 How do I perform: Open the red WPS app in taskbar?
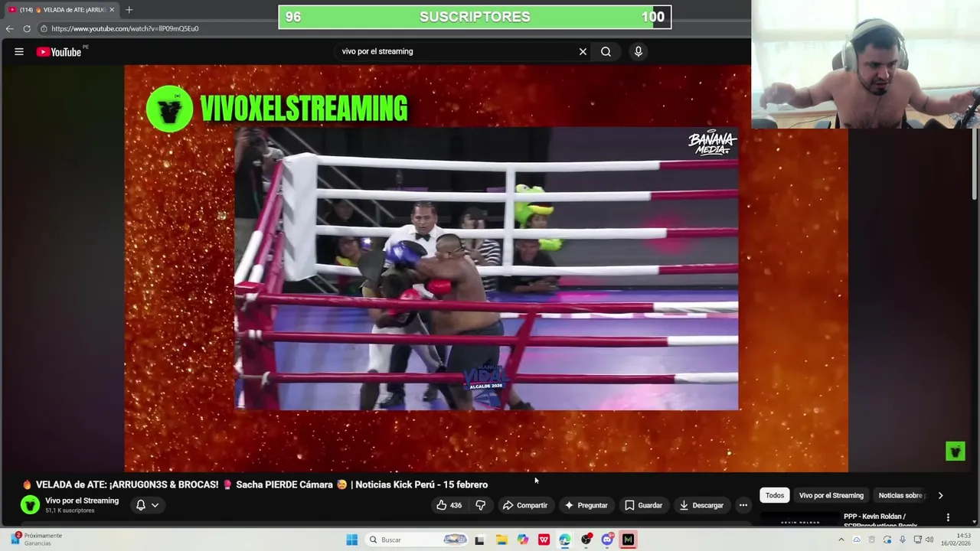click(544, 540)
